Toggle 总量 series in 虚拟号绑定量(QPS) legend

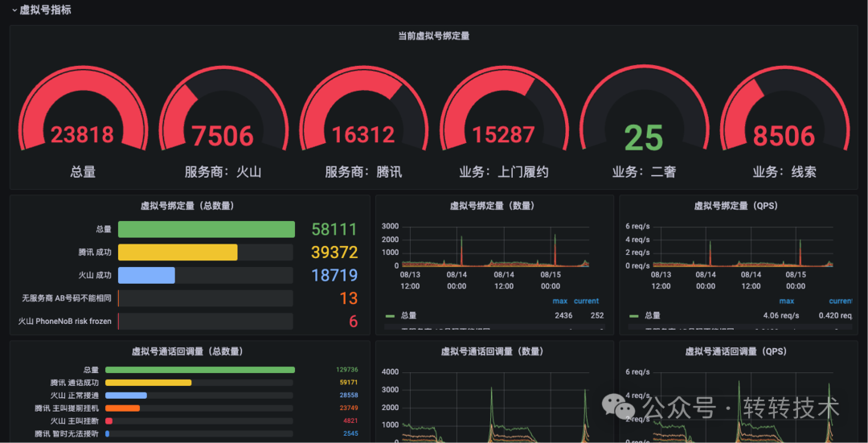(652, 315)
